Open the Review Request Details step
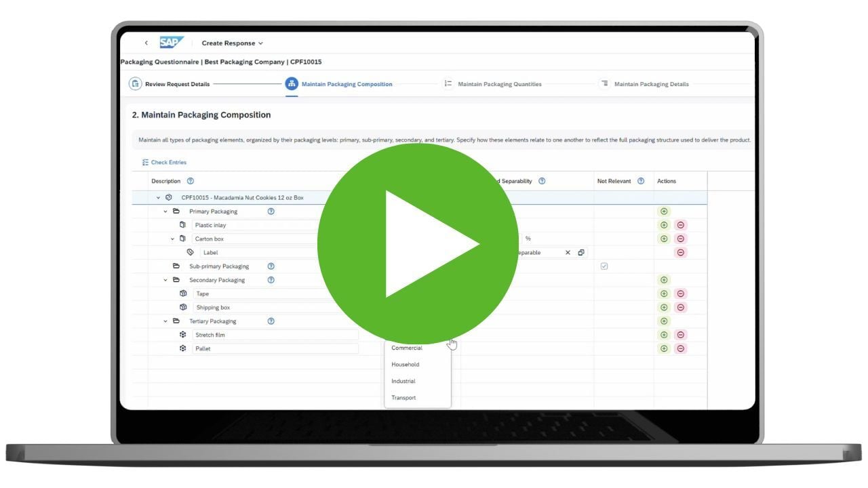The height and width of the screenshot is (488, 868). (170, 84)
